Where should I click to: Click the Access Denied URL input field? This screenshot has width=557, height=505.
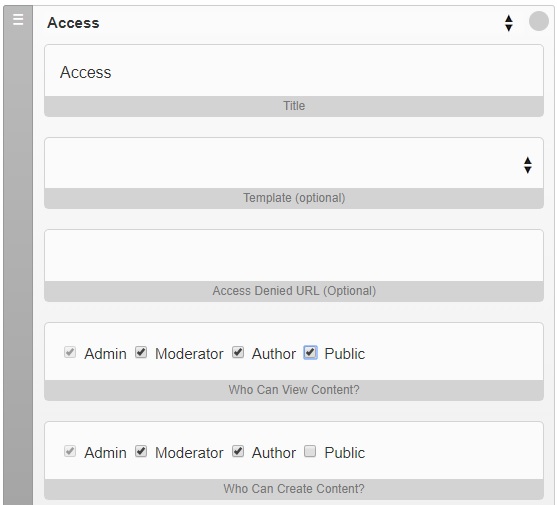tap(294, 256)
